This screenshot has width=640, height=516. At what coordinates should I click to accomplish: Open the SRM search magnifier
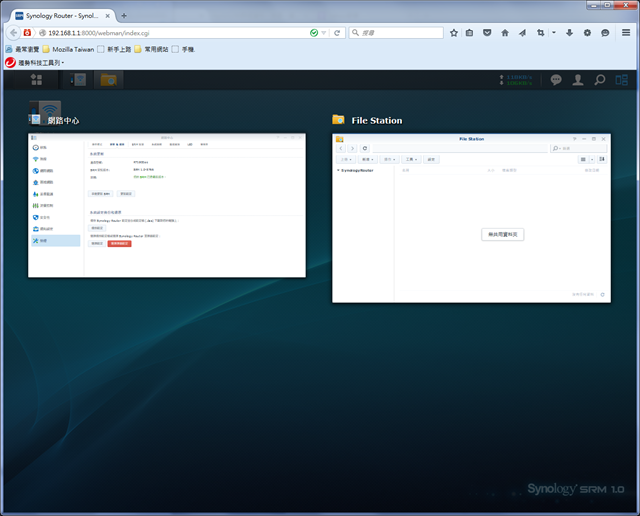600,80
